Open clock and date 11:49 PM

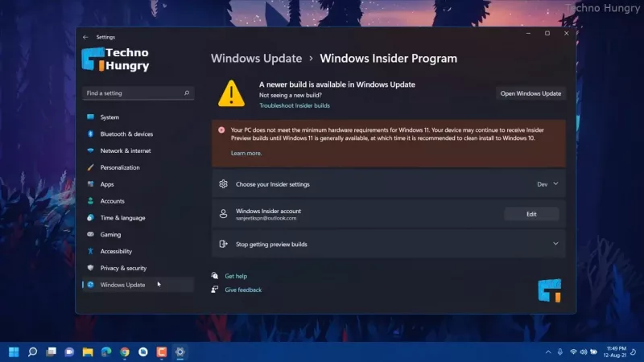[x=616, y=352]
